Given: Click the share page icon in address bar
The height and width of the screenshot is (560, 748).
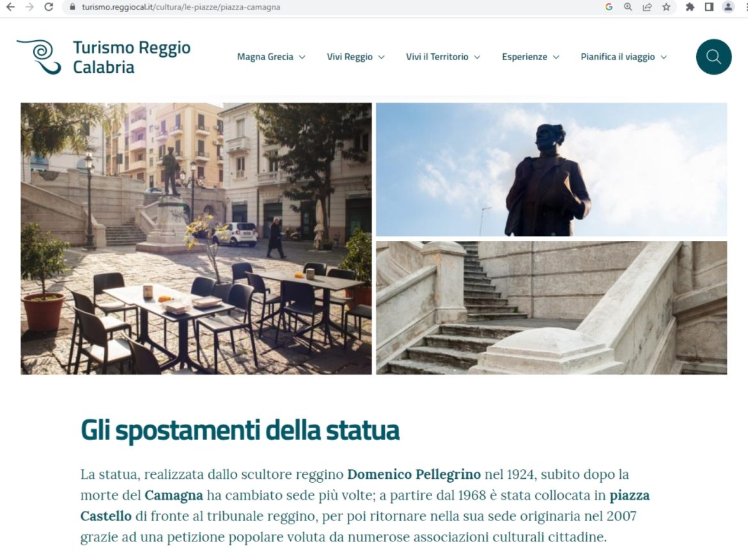Looking at the screenshot, I should [648, 6].
